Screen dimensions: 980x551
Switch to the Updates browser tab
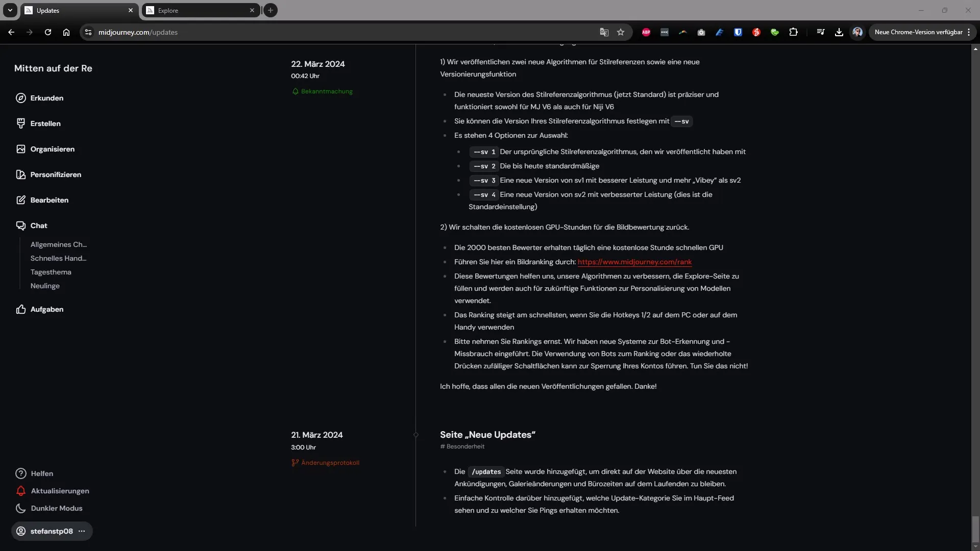[x=79, y=10]
